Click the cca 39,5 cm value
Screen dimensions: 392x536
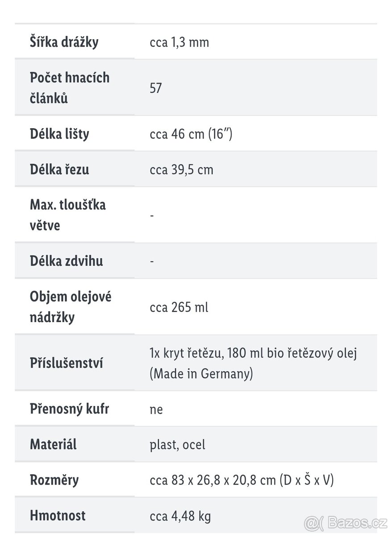click(182, 170)
